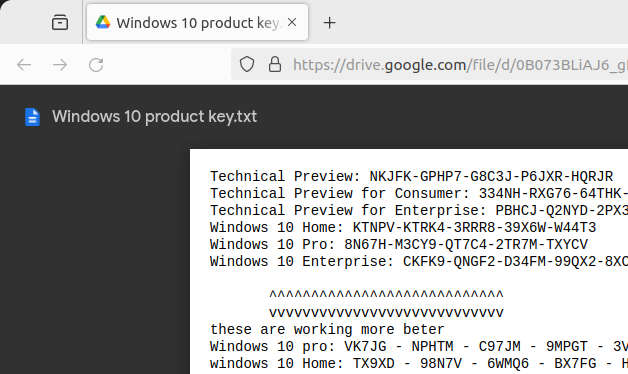Open a new tab with plus button
The image size is (628, 374).
[329, 23]
